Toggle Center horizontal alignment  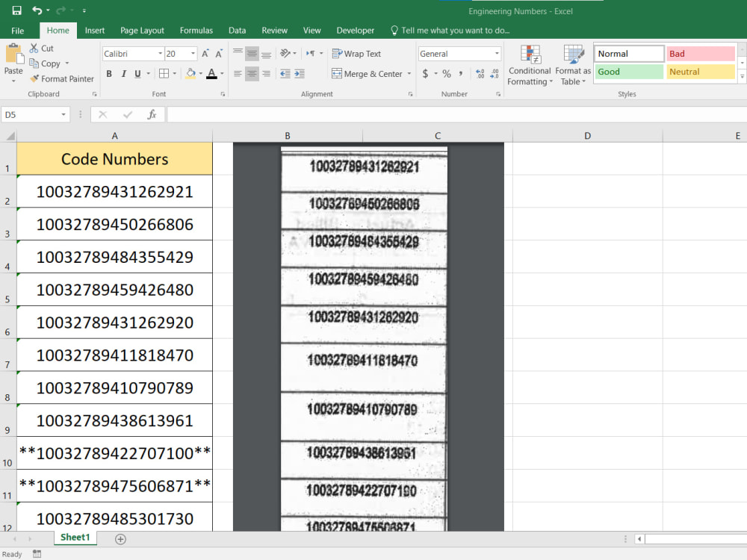[x=252, y=74]
